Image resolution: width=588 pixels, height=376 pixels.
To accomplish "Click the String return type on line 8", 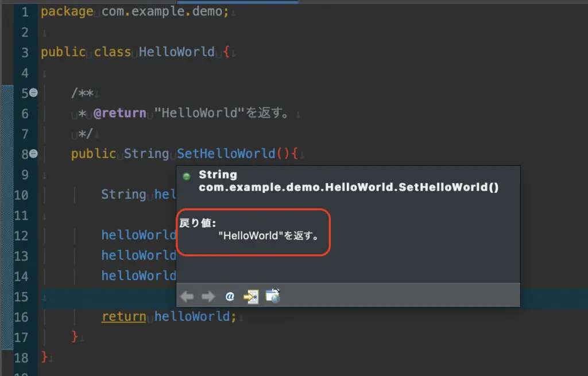I will pos(146,153).
